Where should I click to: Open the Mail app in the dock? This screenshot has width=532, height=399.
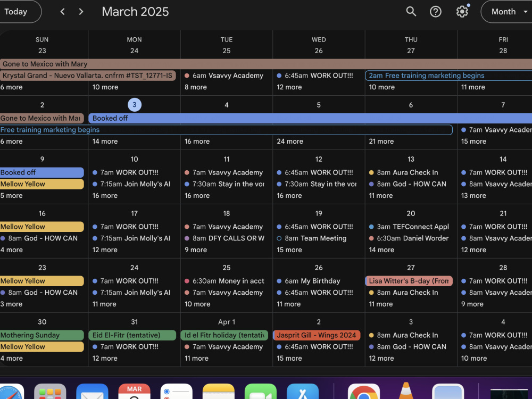point(92,392)
